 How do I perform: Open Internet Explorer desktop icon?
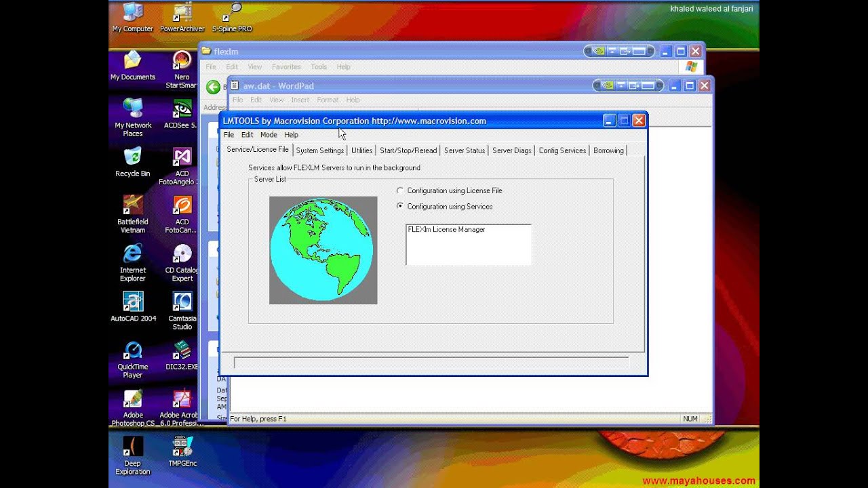pos(133,263)
